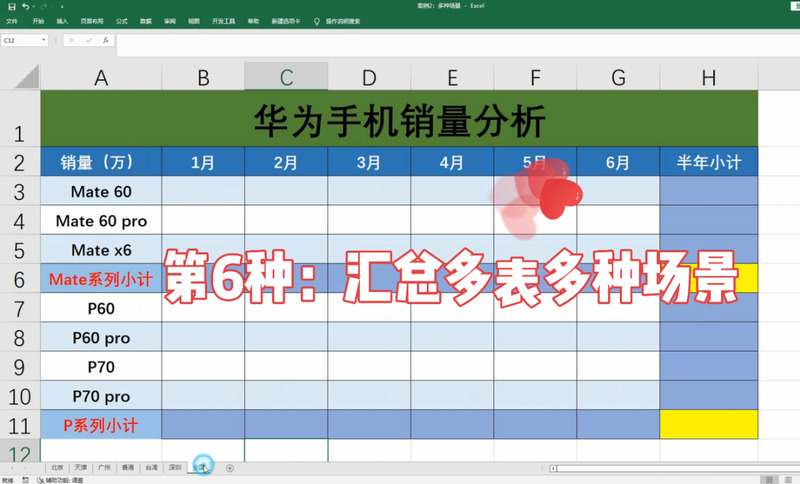Screen dimensions: 800x484
Task: Select row 6 header
Action: click(19, 279)
